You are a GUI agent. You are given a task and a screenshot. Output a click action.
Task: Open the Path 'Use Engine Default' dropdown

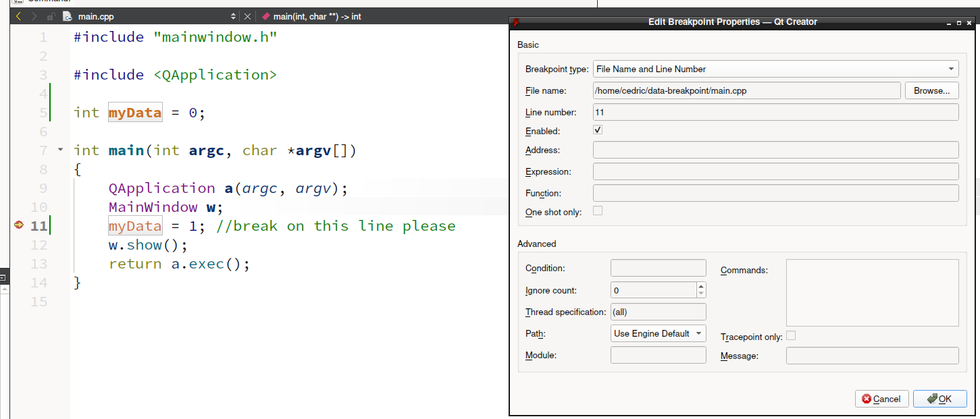pos(658,333)
